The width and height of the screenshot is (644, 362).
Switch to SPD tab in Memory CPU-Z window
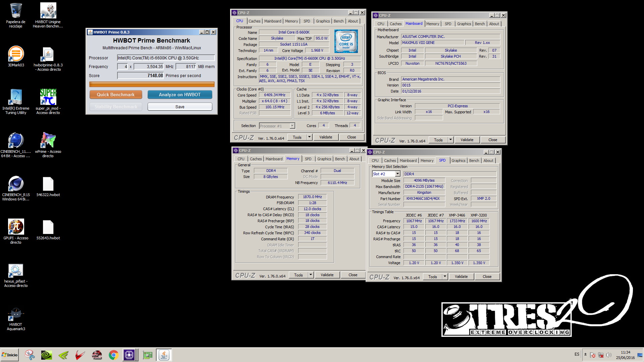click(308, 159)
